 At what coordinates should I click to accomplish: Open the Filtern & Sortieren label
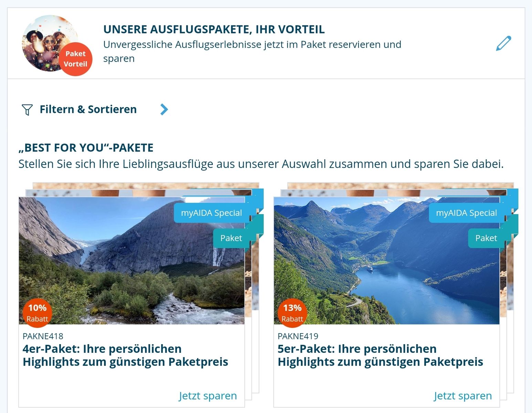[88, 109]
